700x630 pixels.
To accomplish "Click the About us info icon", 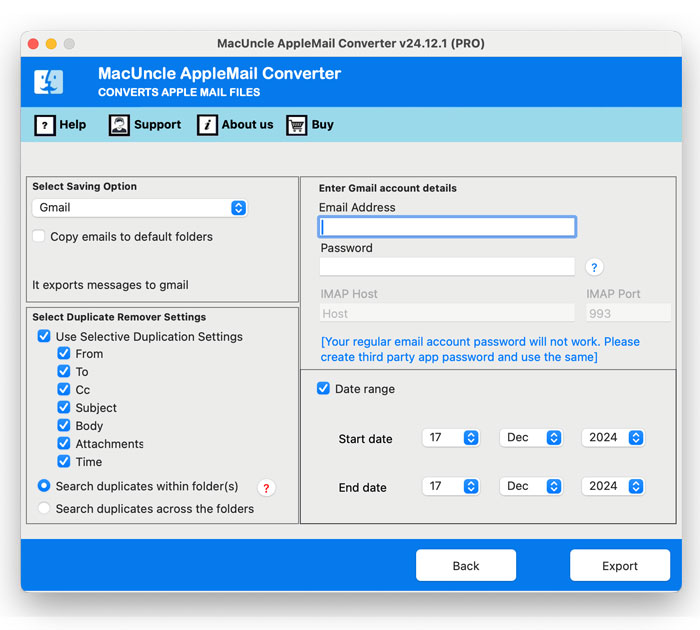I will coord(207,125).
